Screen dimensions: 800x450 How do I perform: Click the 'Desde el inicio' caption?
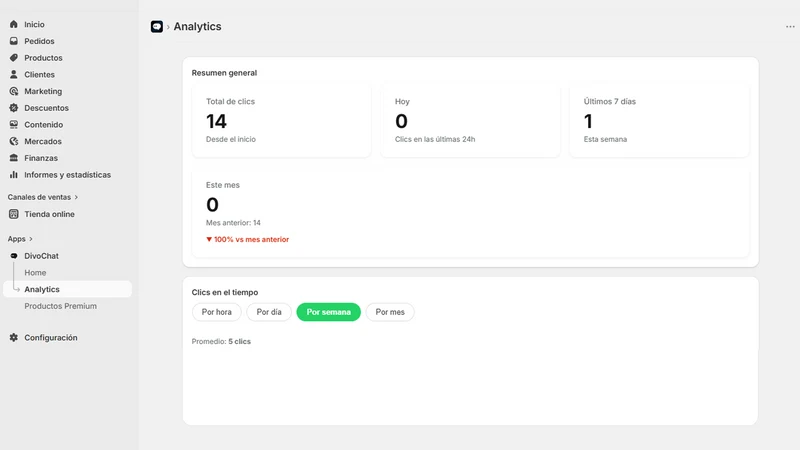tap(231, 139)
